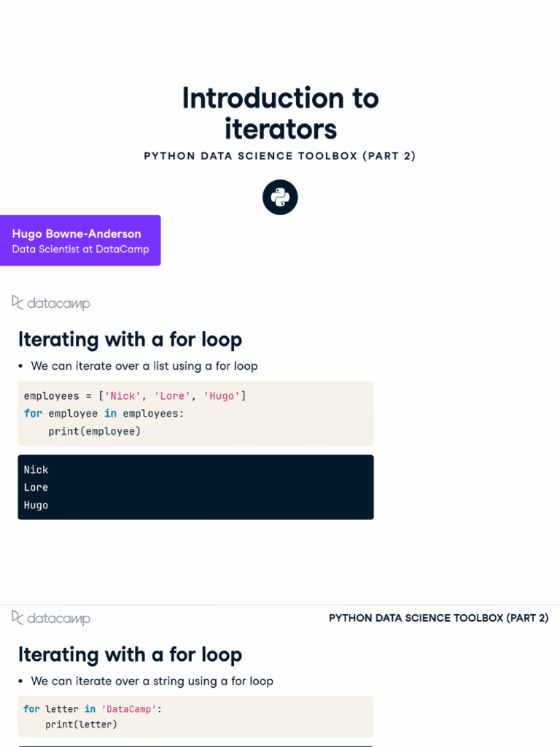Click 'Data Scientist at DataCamp' text

coord(80,249)
